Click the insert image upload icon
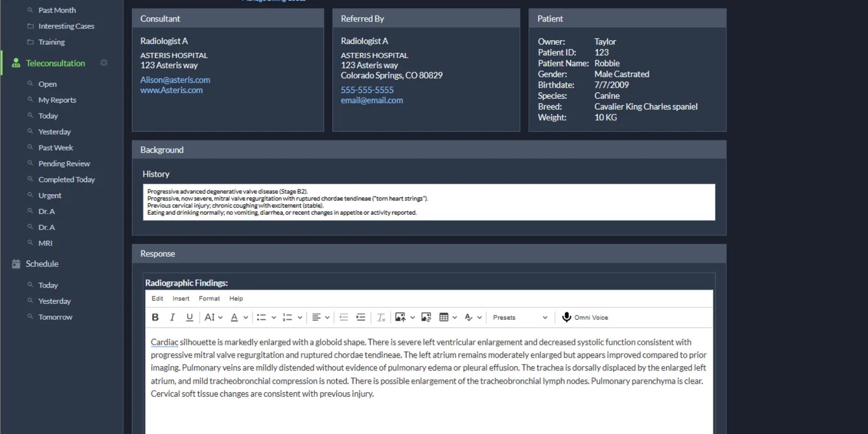 tap(400, 318)
